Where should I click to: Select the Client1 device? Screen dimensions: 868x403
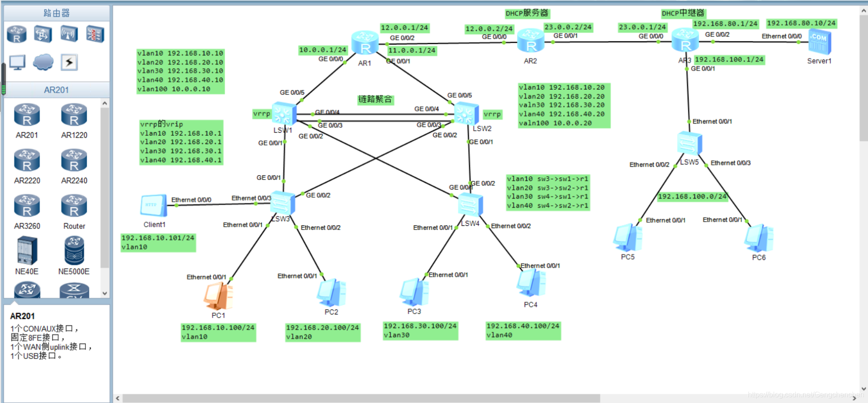153,206
